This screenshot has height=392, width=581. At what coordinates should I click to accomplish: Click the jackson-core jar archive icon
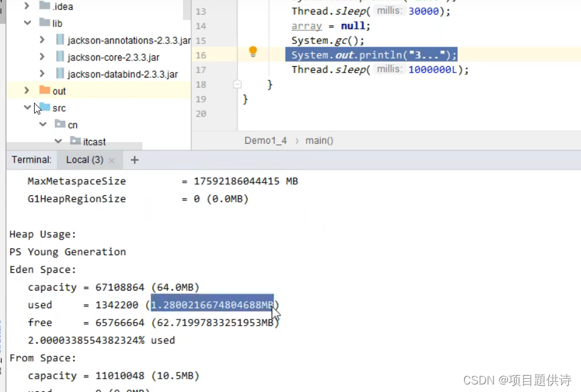click(60, 57)
